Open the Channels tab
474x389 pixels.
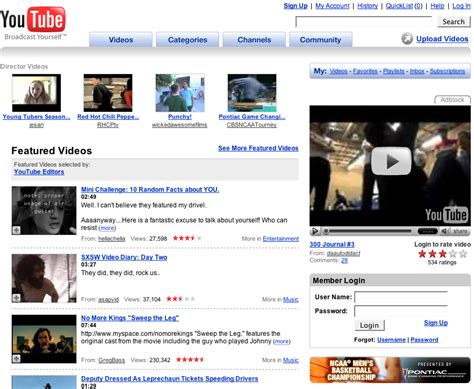[254, 40]
